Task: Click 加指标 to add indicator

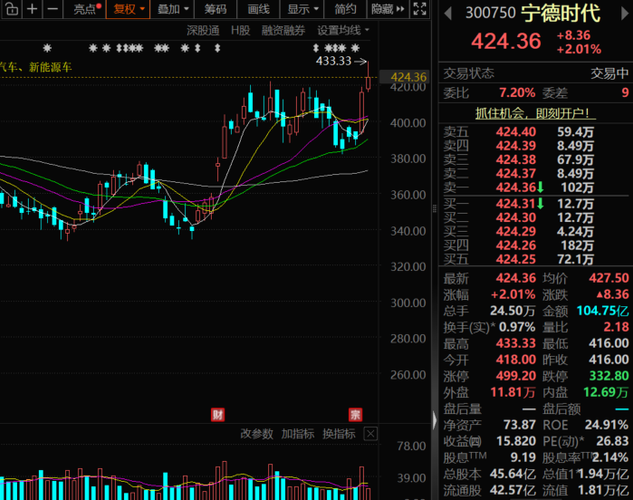Action: coord(298,434)
